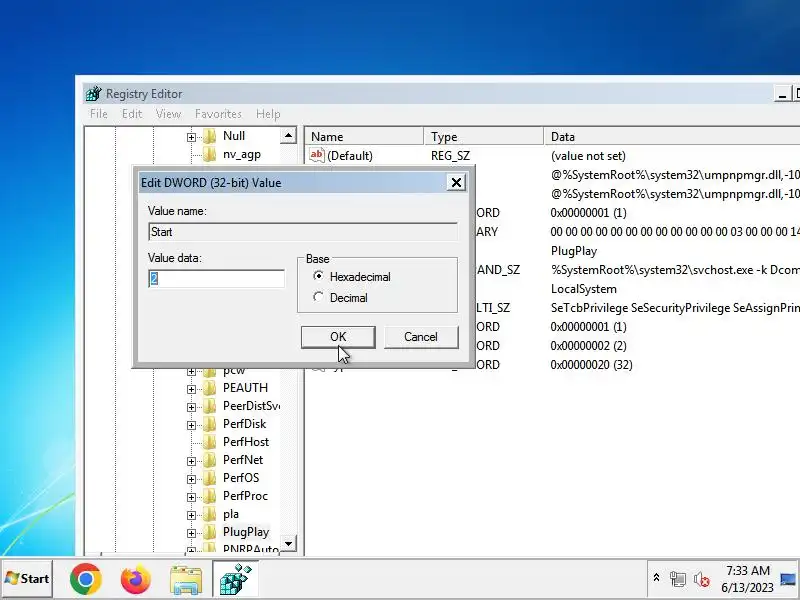Expand the Null tree node

[191, 137]
